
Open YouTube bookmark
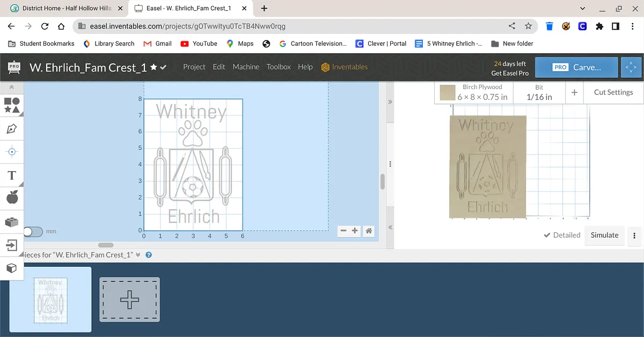(199, 43)
